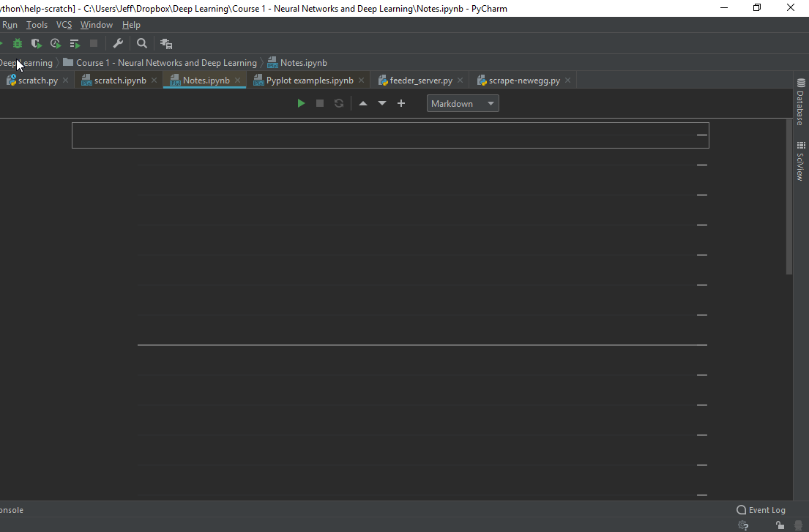Run the current notebook cell

[302, 104]
